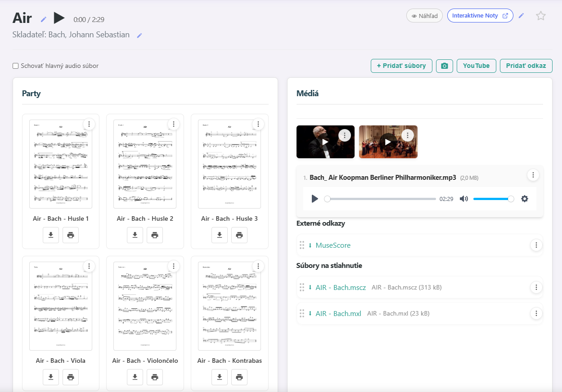562x392 pixels.
Task: Download the Husle 1 part
Action: (51, 235)
